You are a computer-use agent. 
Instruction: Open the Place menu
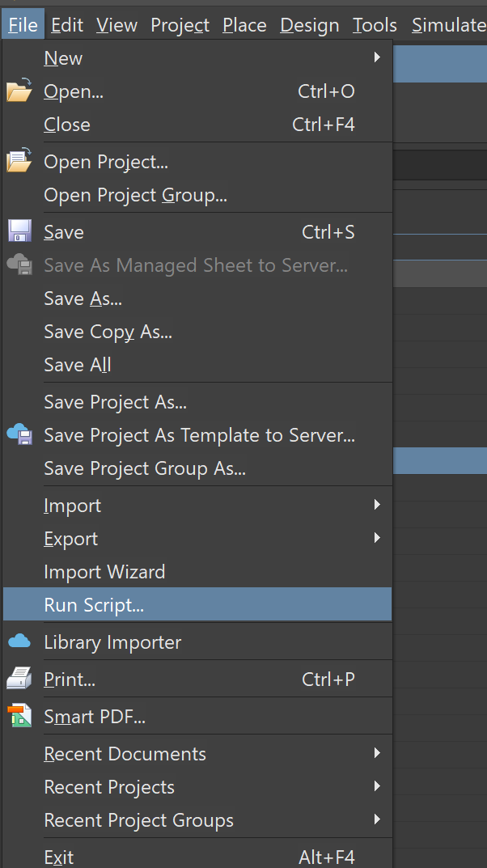pyautogui.click(x=244, y=25)
